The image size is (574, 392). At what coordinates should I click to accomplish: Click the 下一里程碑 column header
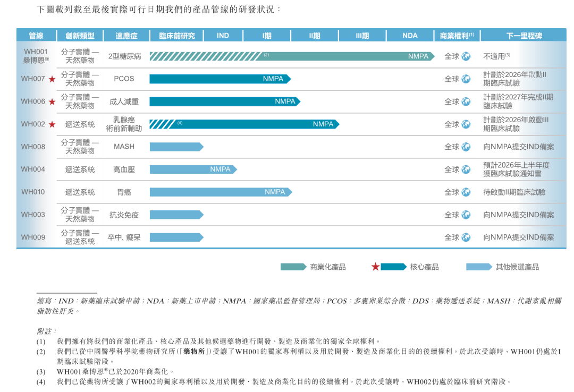coord(524,36)
